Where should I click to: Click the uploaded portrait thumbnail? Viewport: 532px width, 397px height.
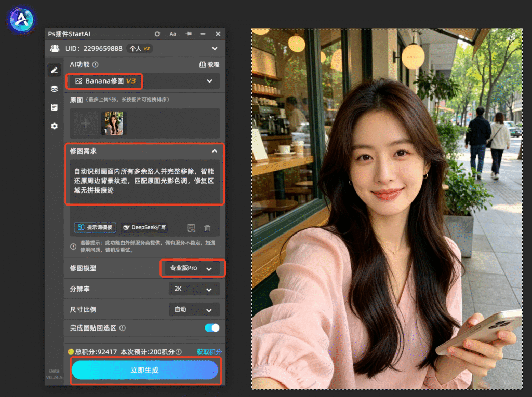pyautogui.click(x=114, y=123)
